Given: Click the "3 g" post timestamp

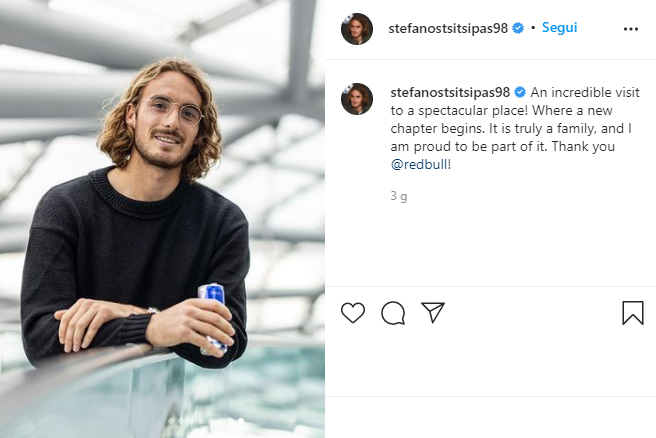Looking at the screenshot, I should tap(399, 197).
